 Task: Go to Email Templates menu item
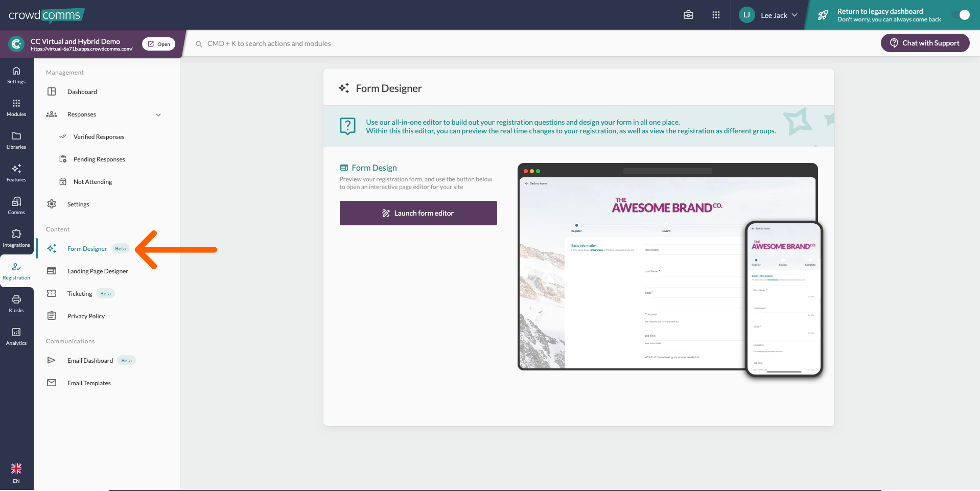point(89,383)
